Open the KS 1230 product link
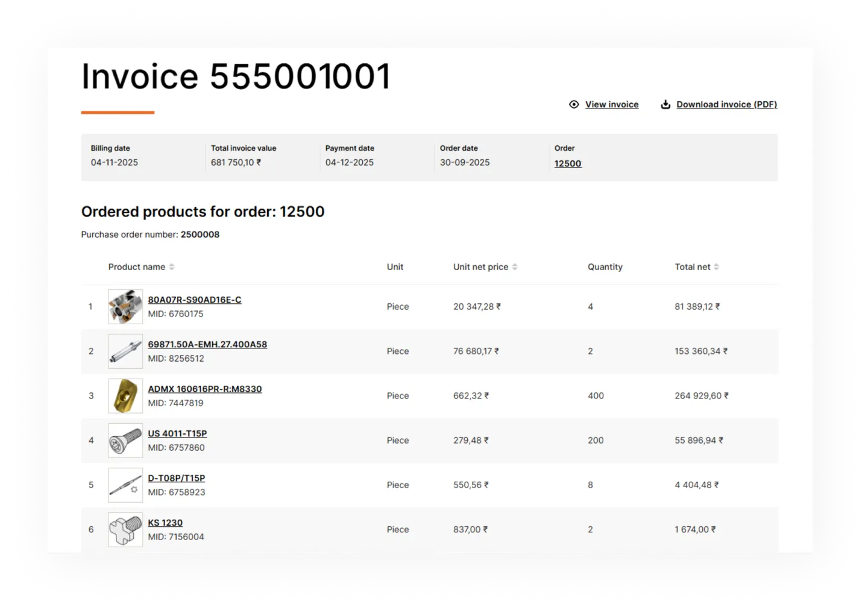 (165, 523)
